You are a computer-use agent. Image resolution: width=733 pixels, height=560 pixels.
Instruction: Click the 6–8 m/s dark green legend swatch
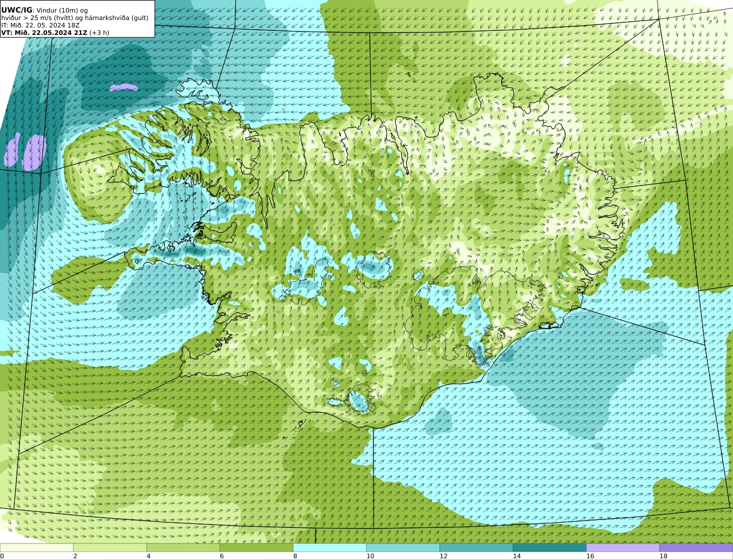click(257, 547)
